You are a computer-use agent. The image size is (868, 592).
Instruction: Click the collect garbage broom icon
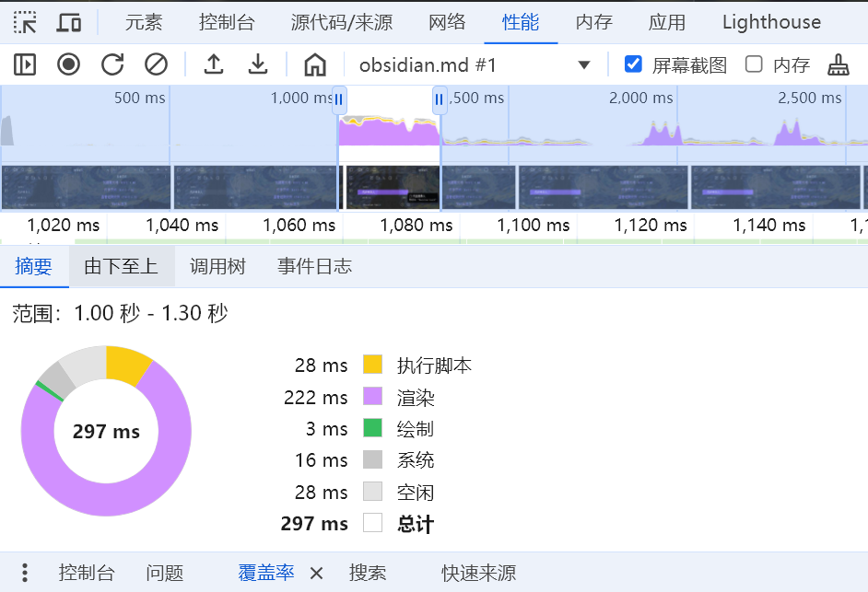(x=838, y=64)
